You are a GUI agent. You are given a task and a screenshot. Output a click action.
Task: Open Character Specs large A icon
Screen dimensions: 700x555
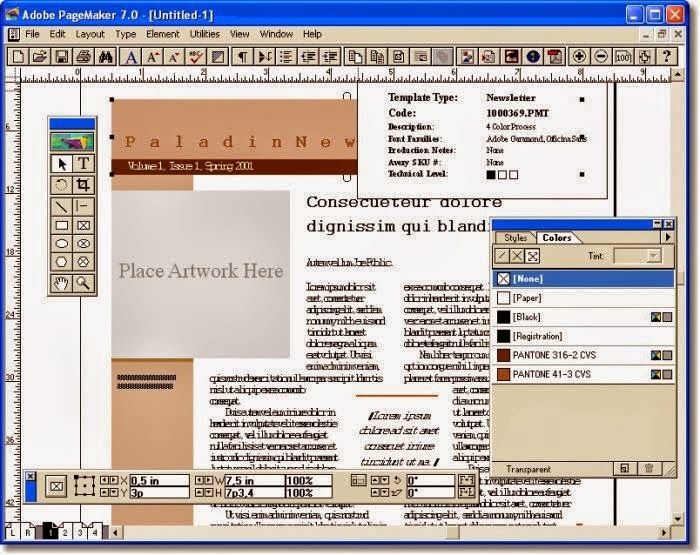point(130,57)
